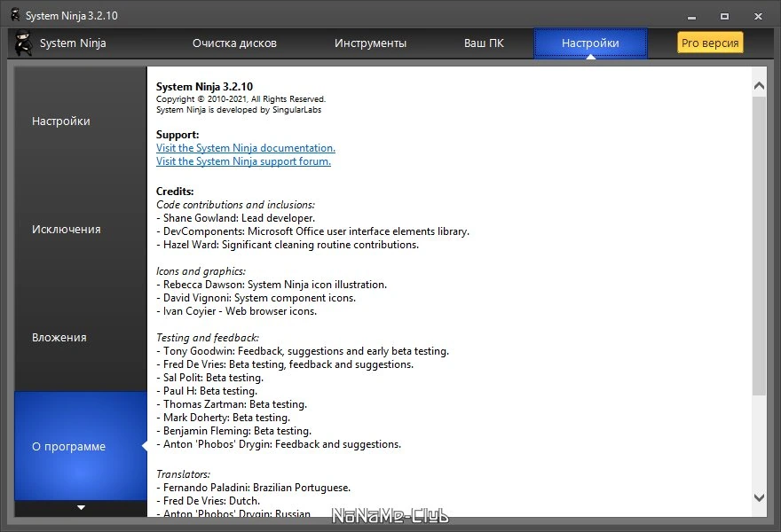Click the Fred De Vries: Dutch line
The width and height of the screenshot is (781, 532).
tap(209, 501)
